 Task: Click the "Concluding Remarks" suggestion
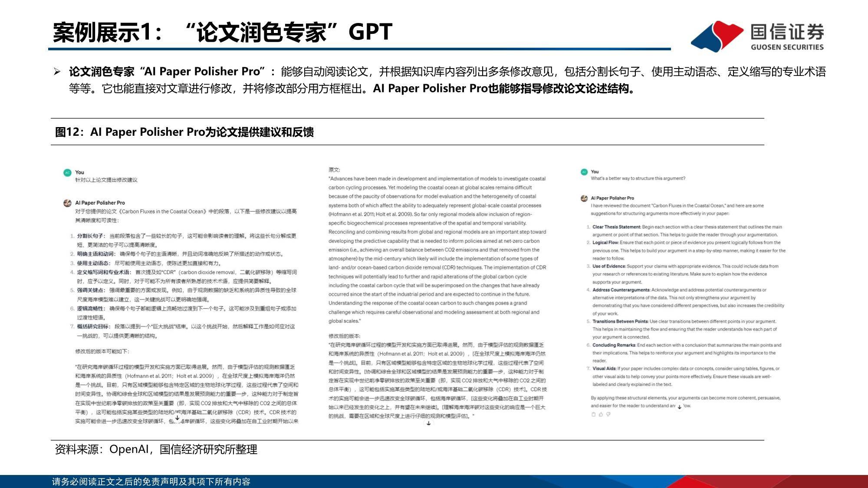pos(614,345)
